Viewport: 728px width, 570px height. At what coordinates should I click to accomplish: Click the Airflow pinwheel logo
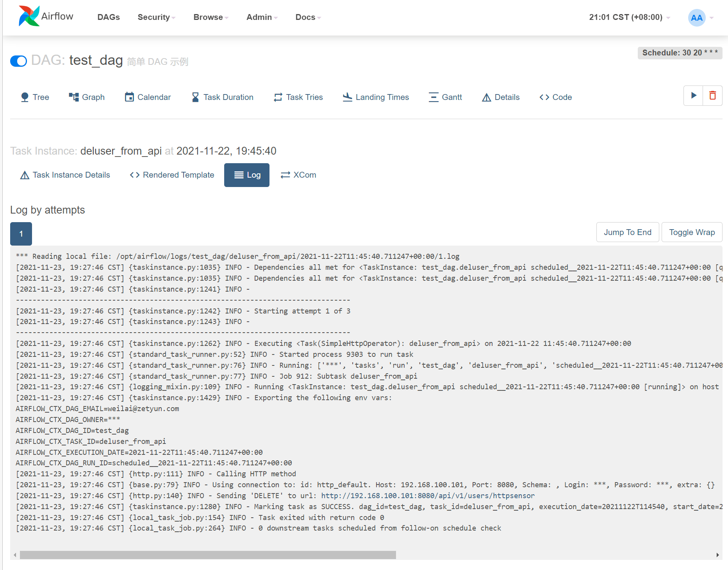[29, 16]
